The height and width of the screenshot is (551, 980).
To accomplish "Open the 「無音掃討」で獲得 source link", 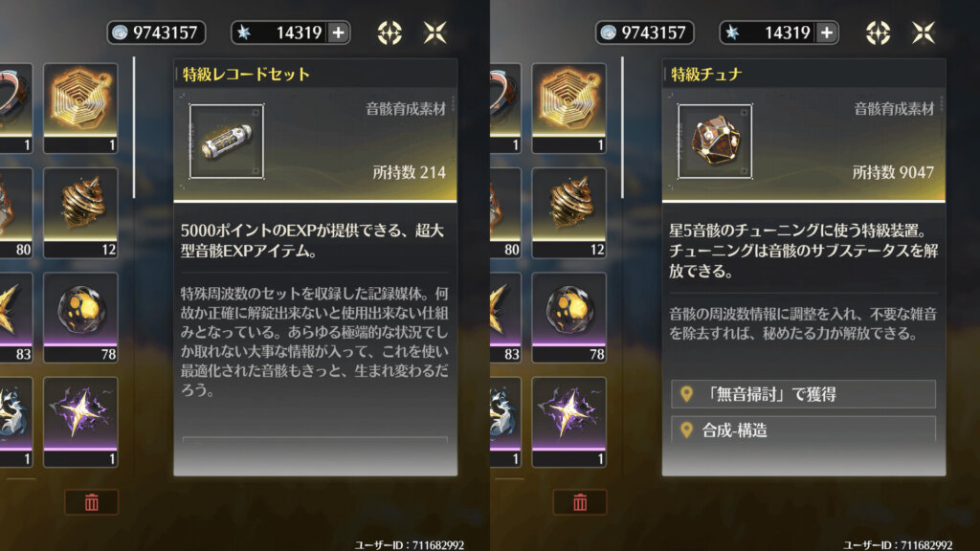I will click(x=803, y=394).
